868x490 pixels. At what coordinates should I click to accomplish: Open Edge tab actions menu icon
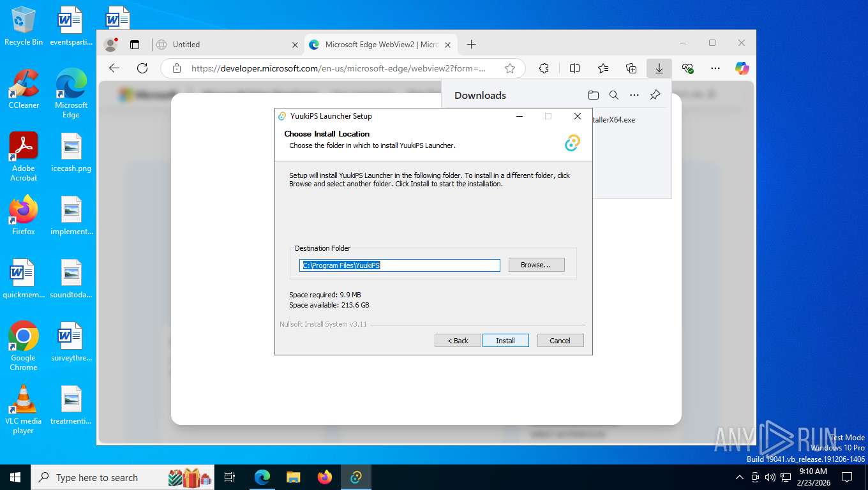coord(135,45)
